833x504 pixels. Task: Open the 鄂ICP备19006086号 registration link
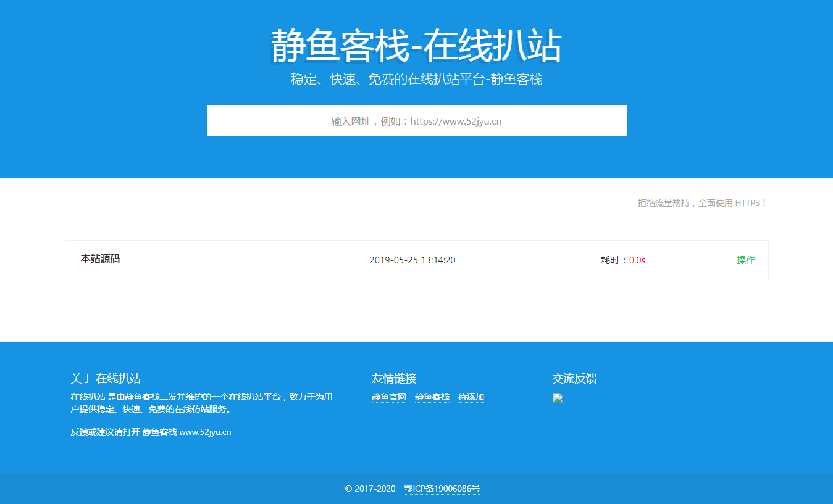point(442,488)
